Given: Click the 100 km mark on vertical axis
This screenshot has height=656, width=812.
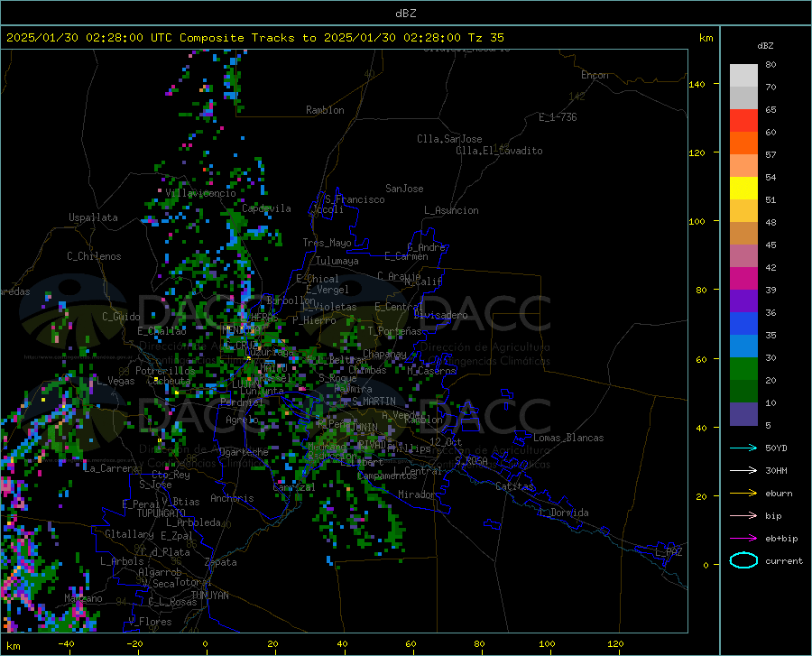Looking at the screenshot, I should (x=697, y=221).
